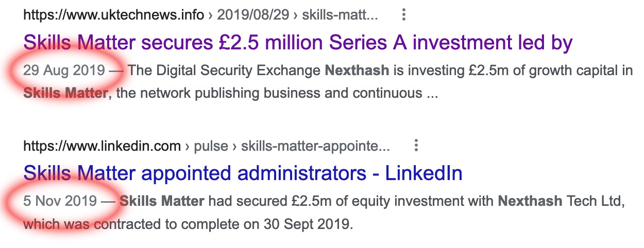Click the www.uktechnews.info URL text

(113, 15)
